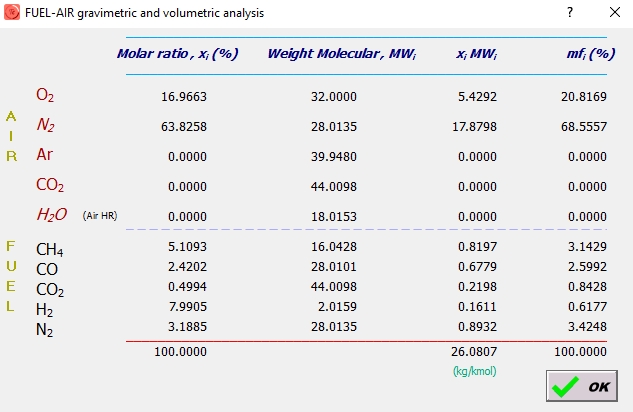Select the total mixture weight 26.0807

[476, 352]
